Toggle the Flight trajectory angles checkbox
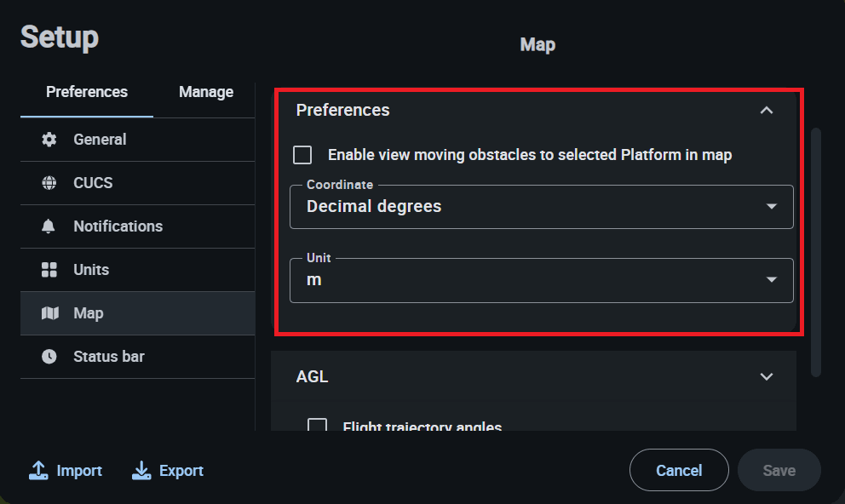Image resolution: width=845 pixels, height=504 pixels. coord(317,427)
